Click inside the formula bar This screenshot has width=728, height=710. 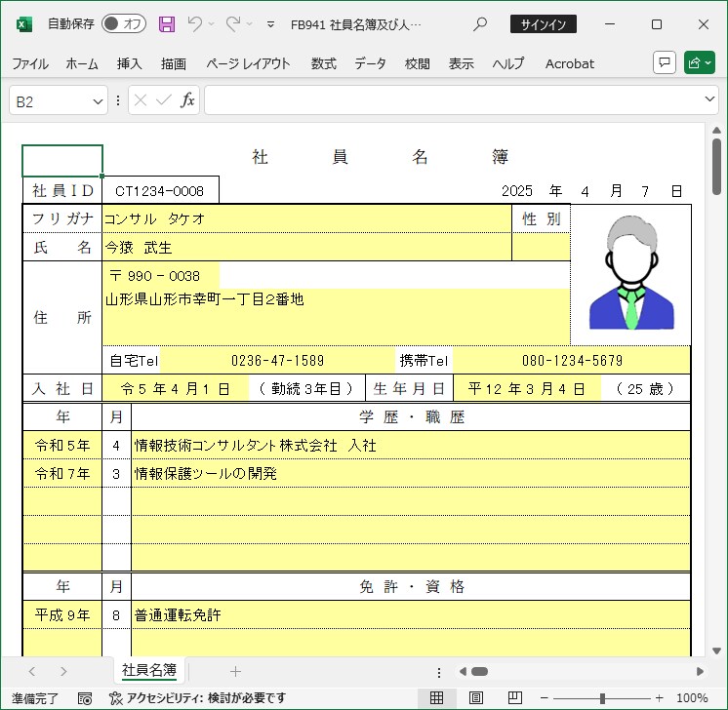click(453, 100)
